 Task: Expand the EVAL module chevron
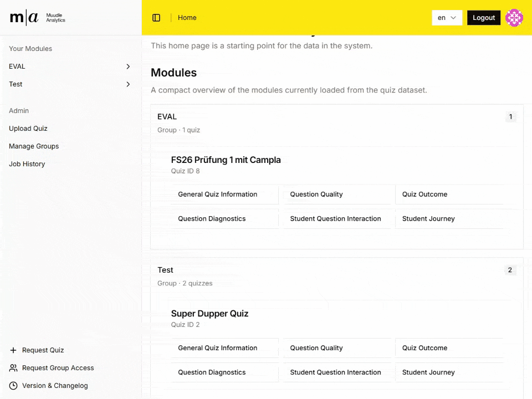[x=128, y=66]
